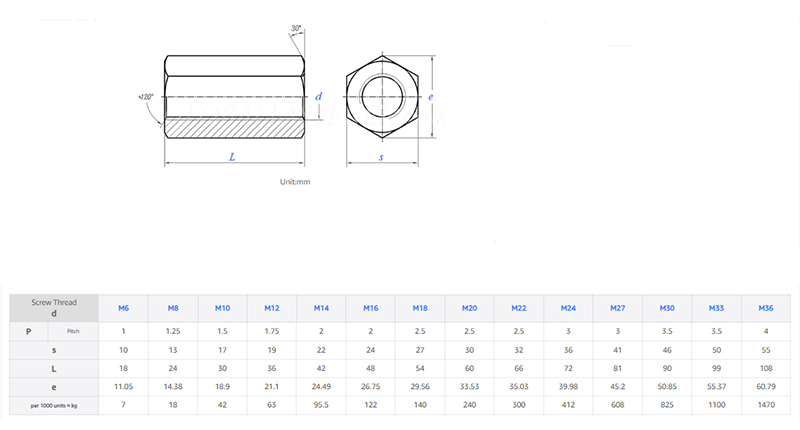Select the 108 length value for M36
Screen dimensions: 800x430
pos(765,368)
